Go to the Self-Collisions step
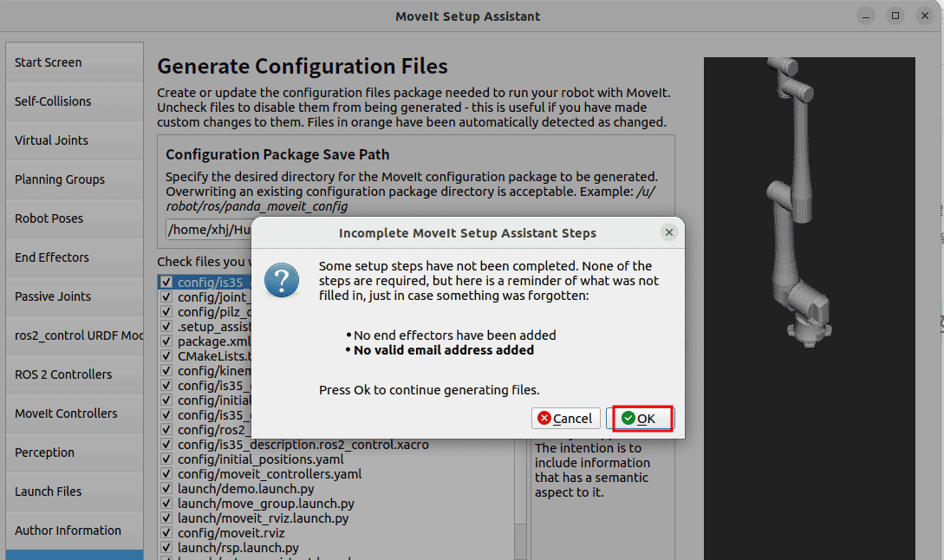The image size is (944, 560). (75, 101)
